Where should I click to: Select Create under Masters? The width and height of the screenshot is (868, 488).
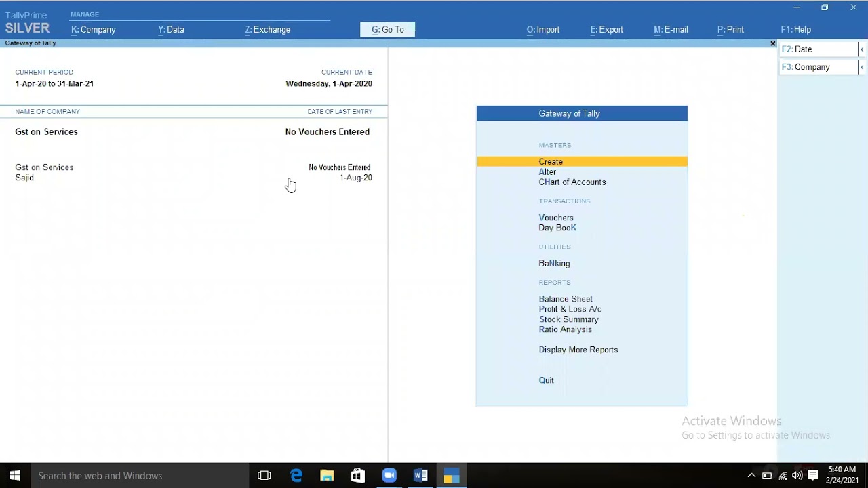(x=582, y=162)
